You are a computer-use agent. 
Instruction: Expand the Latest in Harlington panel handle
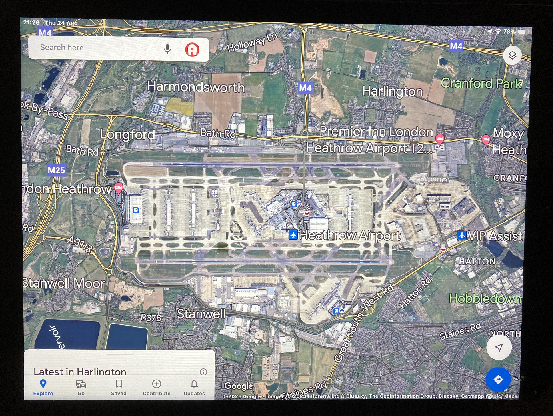click(x=119, y=353)
